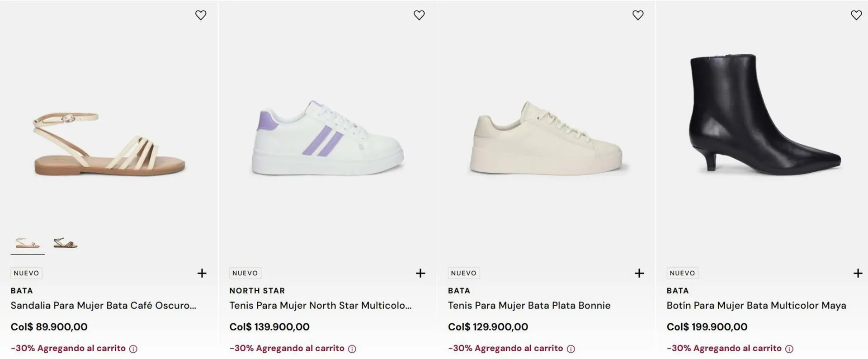868x359 pixels.
Task: Open Sandalia Para Mujer Bata Café Oscuro link
Action: coord(104,306)
